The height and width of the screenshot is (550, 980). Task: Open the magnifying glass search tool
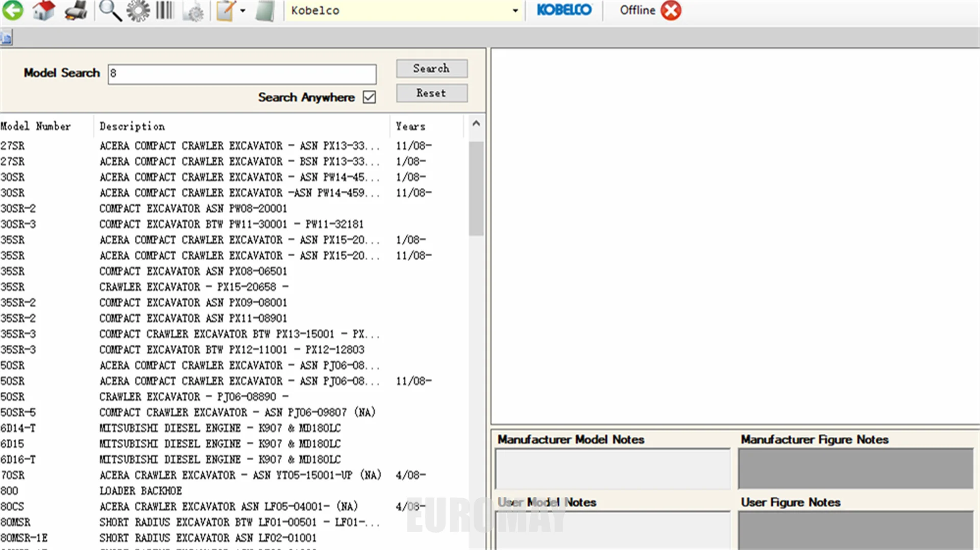110,10
